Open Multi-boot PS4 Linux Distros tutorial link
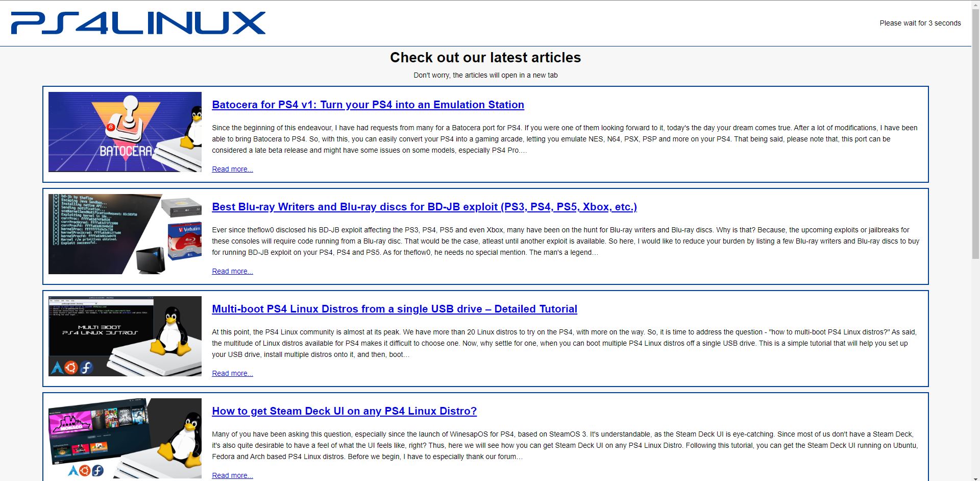The width and height of the screenshot is (980, 481). coord(395,309)
